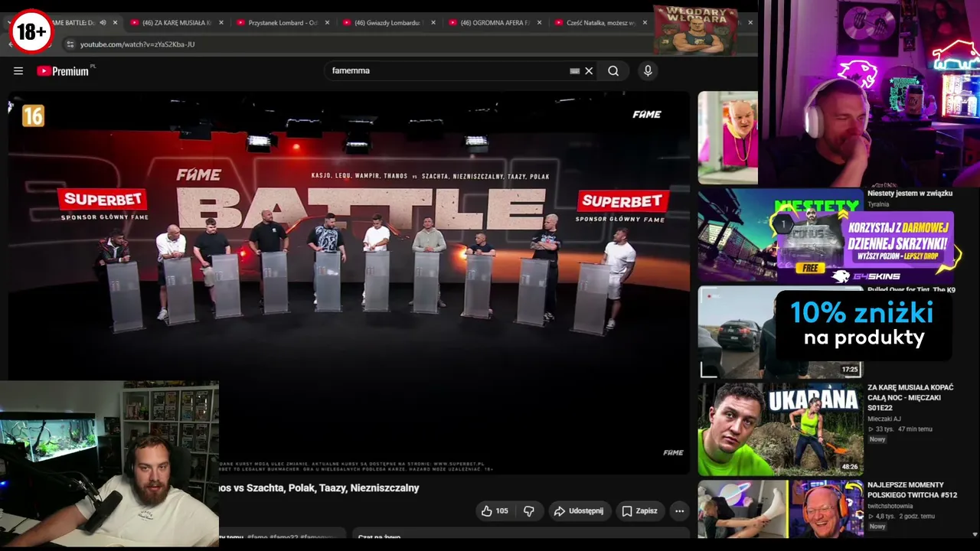Open twitchshotownia channel name
Viewport: 980px width, 551px height.
coord(891,506)
